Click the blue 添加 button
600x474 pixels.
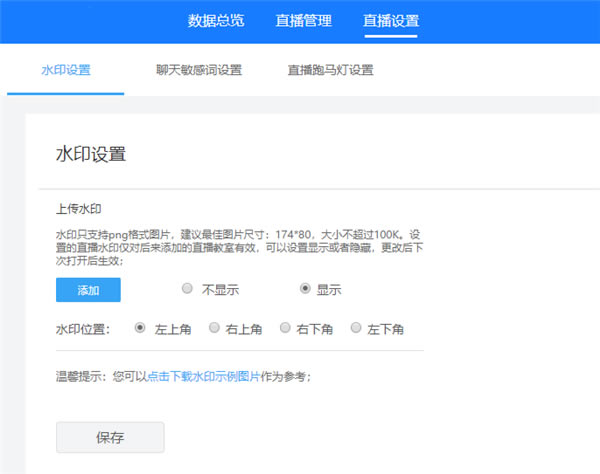pyautogui.click(x=88, y=290)
